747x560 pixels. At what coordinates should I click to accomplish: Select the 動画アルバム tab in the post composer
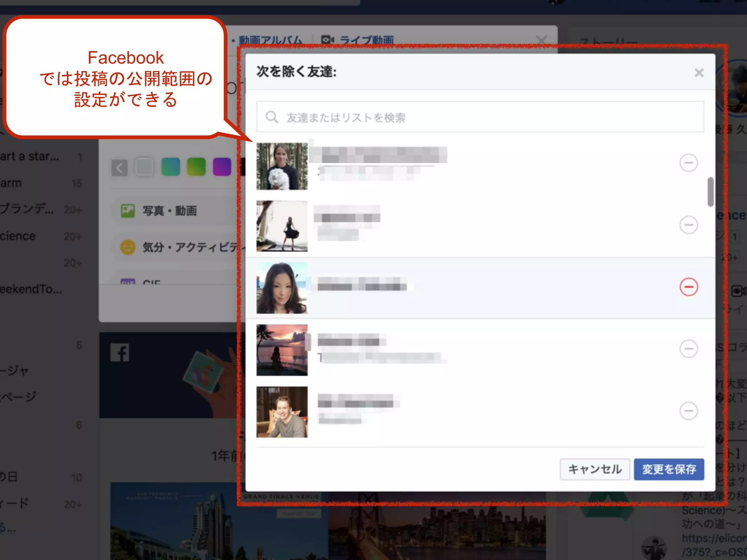coord(270,40)
